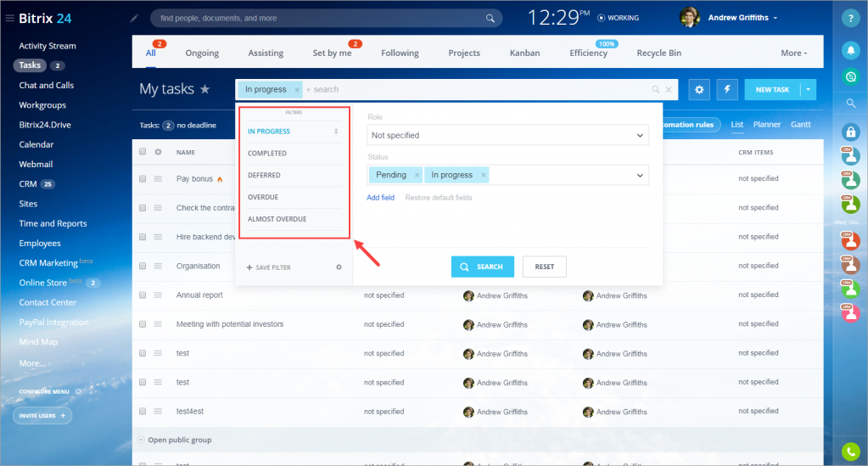Click the lock icon in right sidebar
The image size is (868, 466).
click(x=851, y=132)
